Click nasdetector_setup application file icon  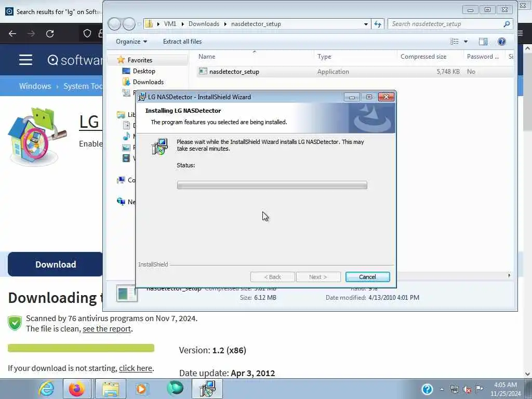[203, 71]
